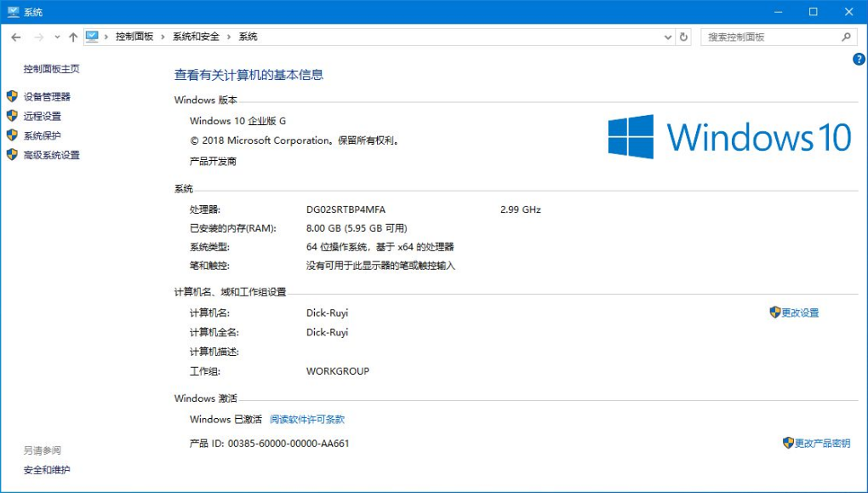Click the shield icon beside 更改设置
The image size is (868, 493).
774,312
